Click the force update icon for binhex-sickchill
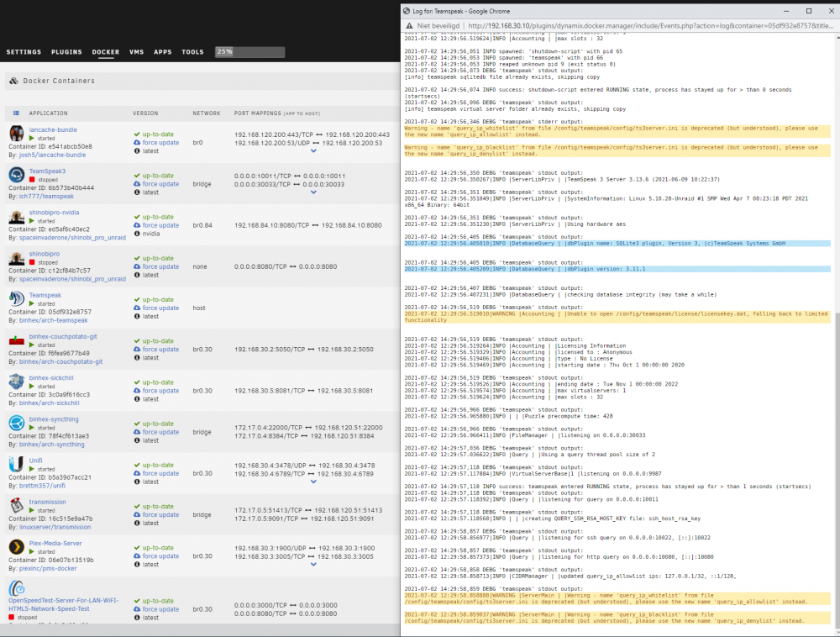Screen dimensions: 840x637 pos(137,391)
